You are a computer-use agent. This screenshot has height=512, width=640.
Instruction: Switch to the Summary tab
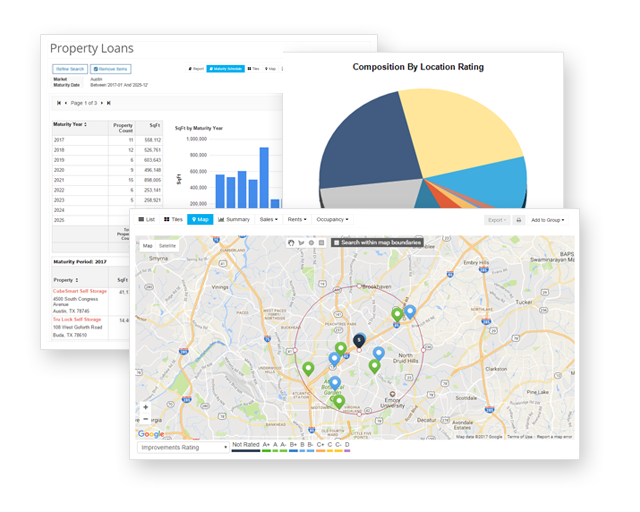point(234,219)
